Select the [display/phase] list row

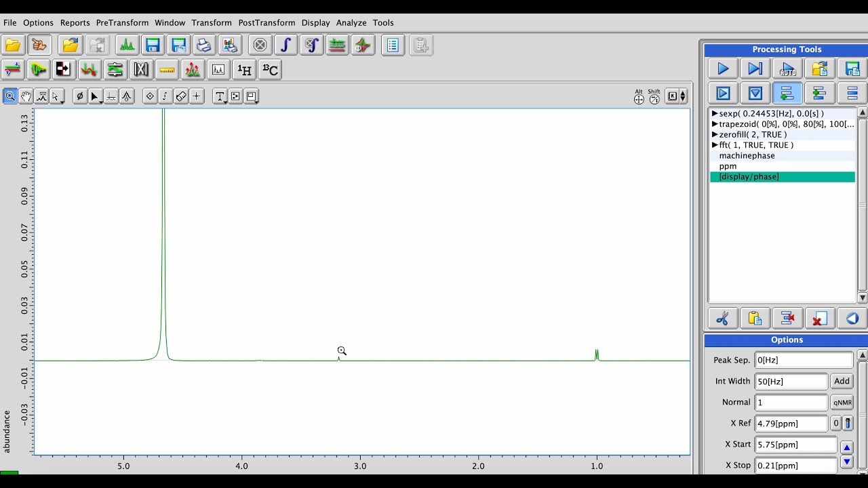coord(783,177)
